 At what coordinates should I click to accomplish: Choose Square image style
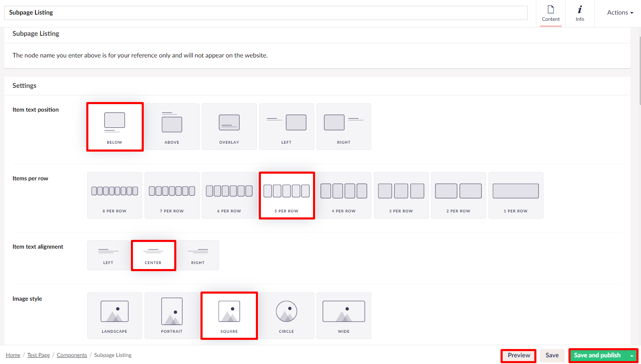pyautogui.click(x=229, y=316)
